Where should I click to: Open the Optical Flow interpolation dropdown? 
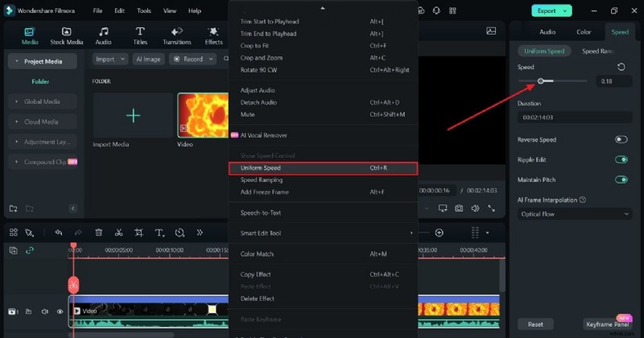click(574, 214)
